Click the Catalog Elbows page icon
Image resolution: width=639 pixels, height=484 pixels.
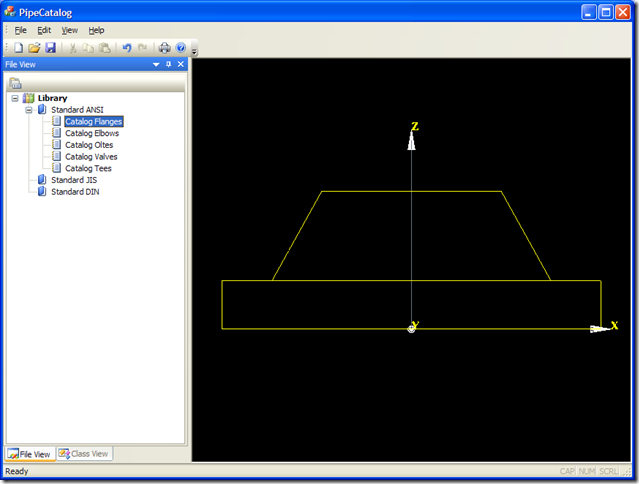tap(57, 133)
